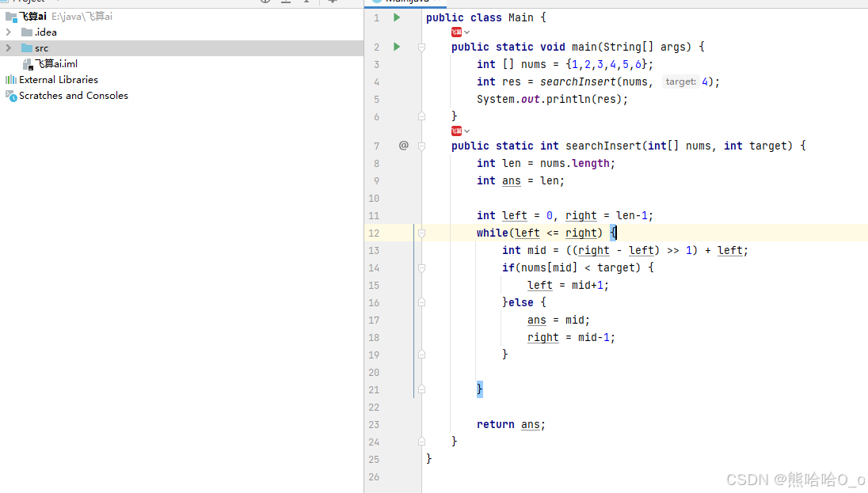Click the project root folder icon
This screenshot has width=868, height=493.
(x=11, y=17)
